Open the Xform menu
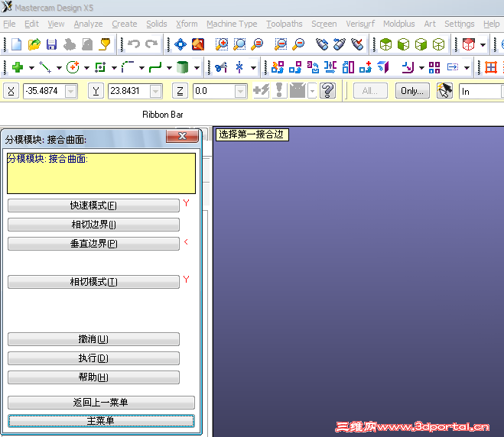This screenshot has height=437, width=504. (187, 24)
